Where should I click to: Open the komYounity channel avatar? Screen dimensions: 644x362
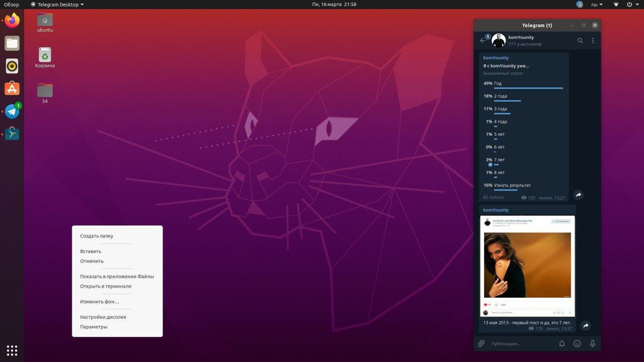(x=499, y=41)
